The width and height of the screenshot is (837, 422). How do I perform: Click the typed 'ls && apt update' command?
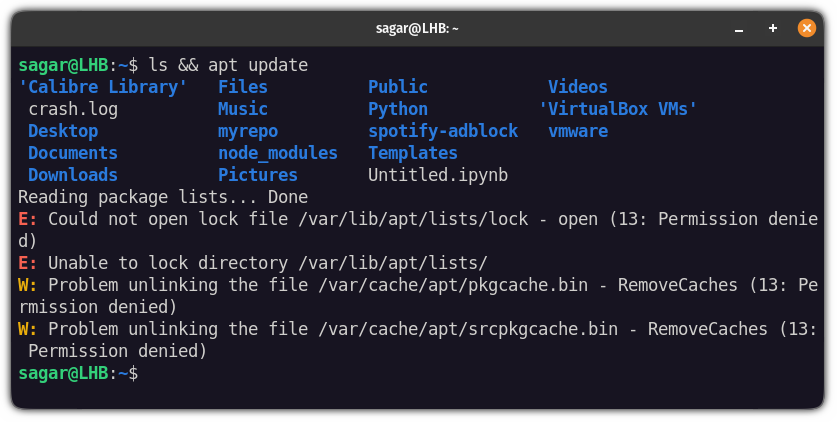(228, 65)
